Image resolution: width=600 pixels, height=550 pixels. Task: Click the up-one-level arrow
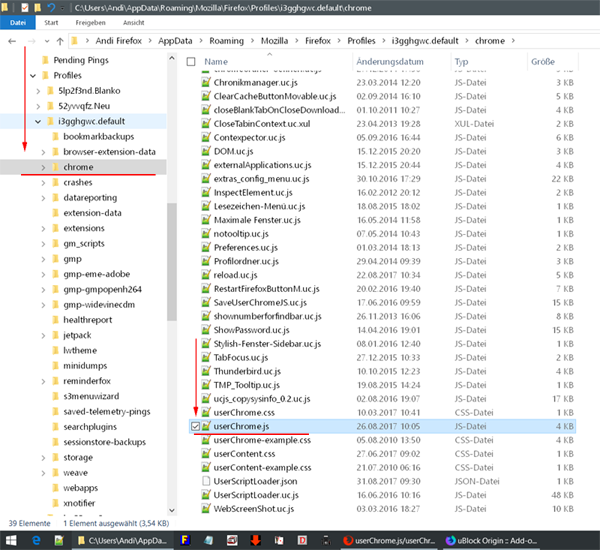[60, 41]
